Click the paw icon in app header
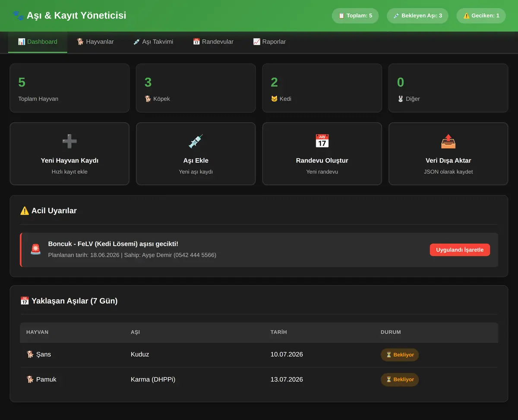The width and height of the screenshot is (518, 420). tap(19, 16)
